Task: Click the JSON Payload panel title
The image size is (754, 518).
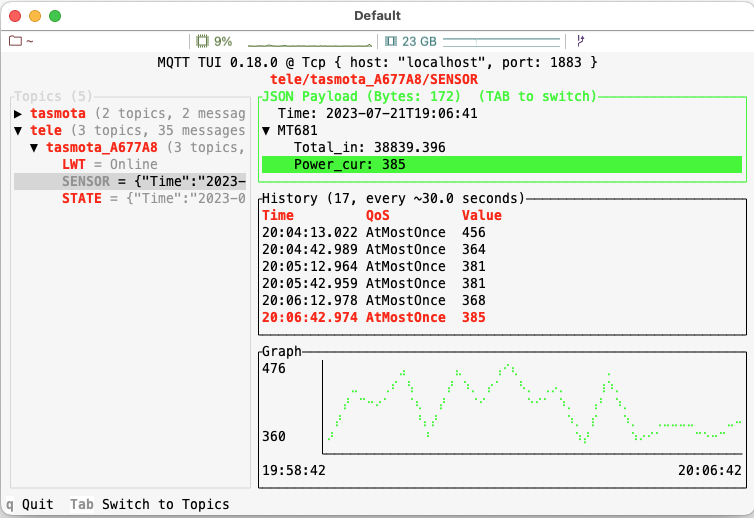Action: tap(429, 96)
